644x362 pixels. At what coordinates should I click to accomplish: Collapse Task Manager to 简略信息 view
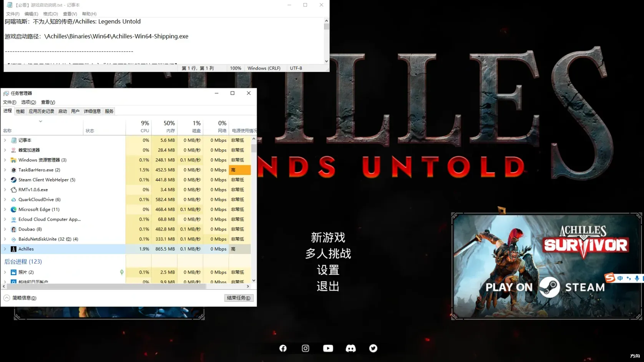point(20,298)
